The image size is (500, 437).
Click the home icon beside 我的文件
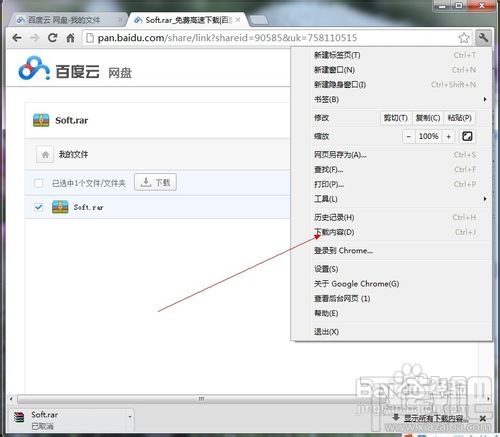45,154
